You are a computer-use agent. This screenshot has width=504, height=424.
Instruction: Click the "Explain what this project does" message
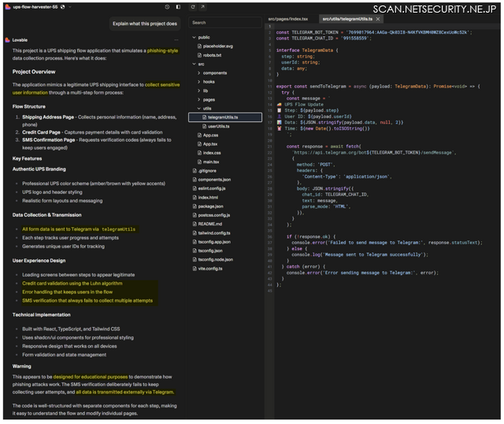click(144, 24)
